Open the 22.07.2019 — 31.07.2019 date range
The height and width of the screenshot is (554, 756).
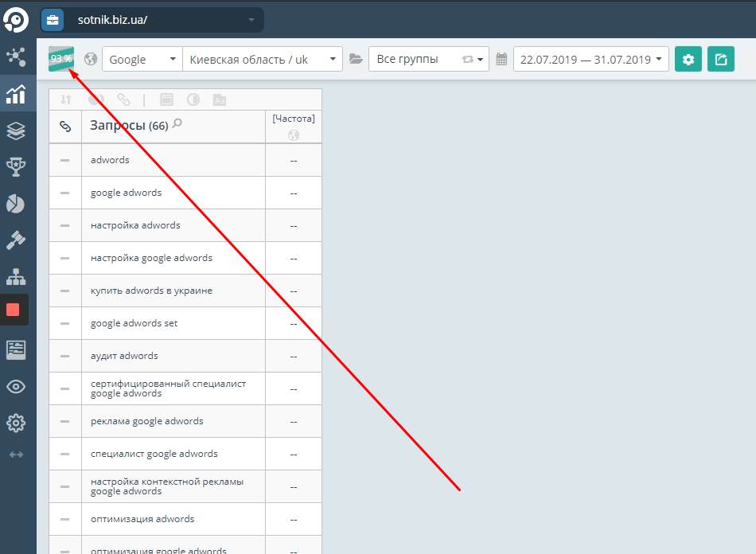[591, 59]
